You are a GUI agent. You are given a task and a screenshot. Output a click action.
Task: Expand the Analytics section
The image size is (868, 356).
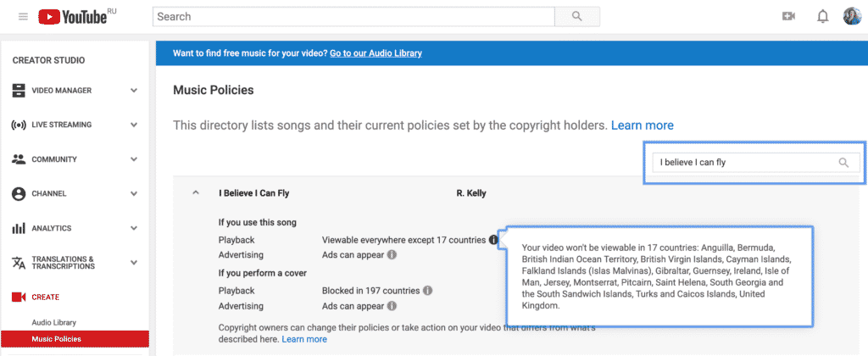click(x=133, y=228)
